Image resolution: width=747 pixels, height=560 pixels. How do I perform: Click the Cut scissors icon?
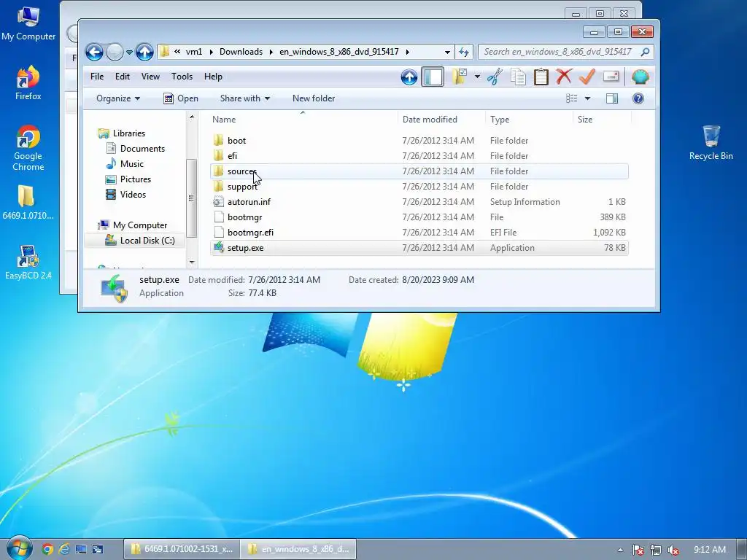(x=495, y=77)
